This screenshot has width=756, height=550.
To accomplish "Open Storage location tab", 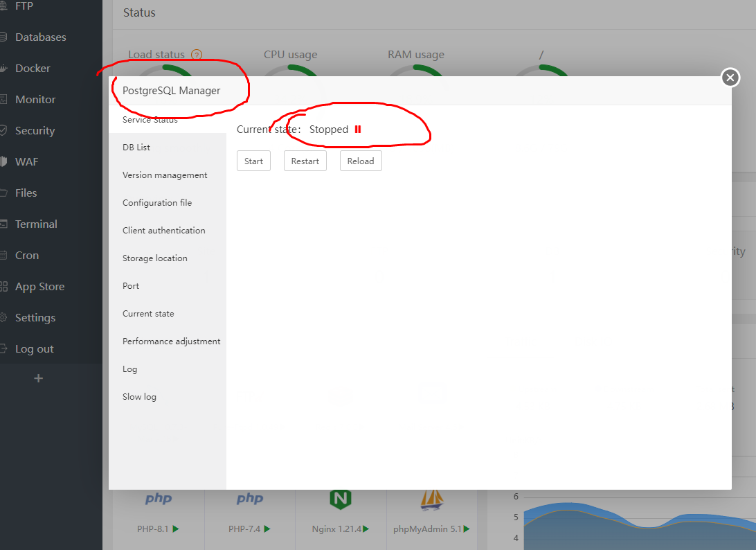I will 168,258.
